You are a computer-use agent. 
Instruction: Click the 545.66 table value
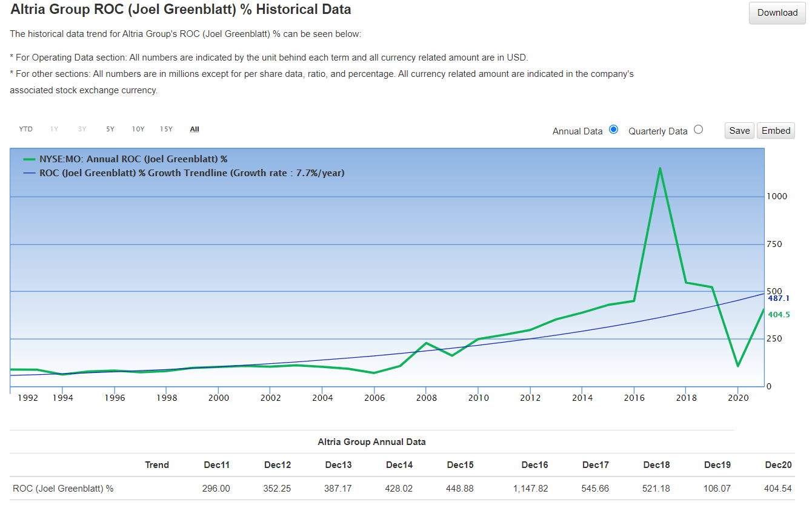pos(596,489)
